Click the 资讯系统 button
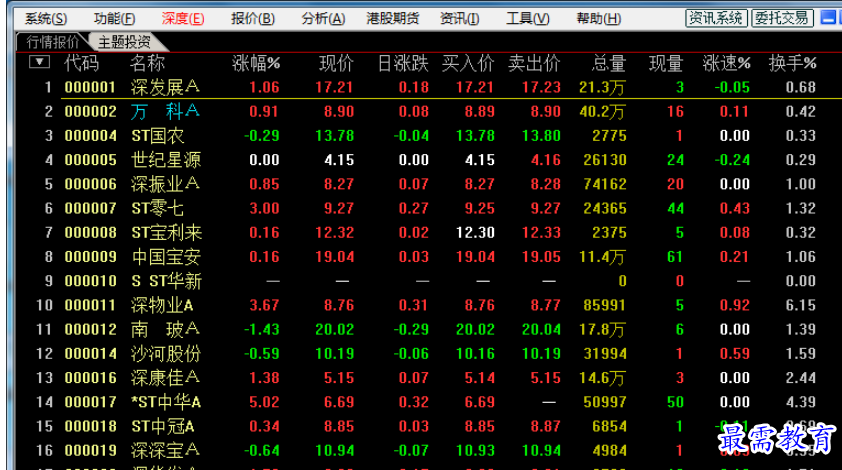This screenshot has width=842, height=470. pos(716,18)
